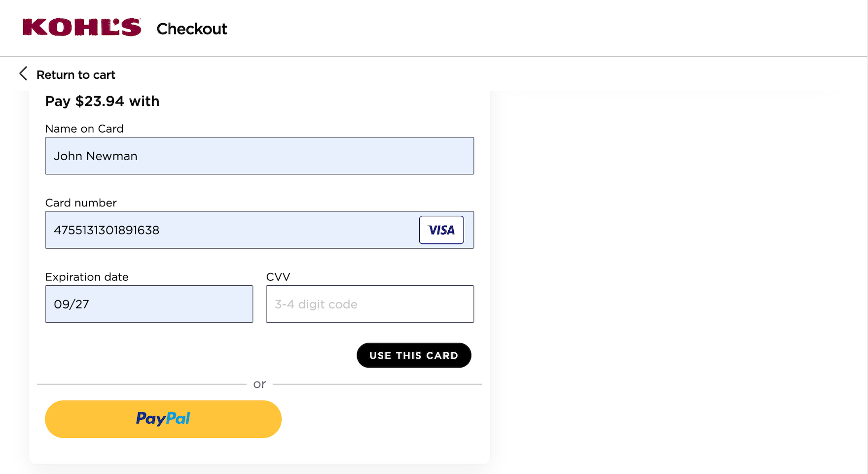
Task: Click the Kohl's logo
Action: [x=82, y=28]
